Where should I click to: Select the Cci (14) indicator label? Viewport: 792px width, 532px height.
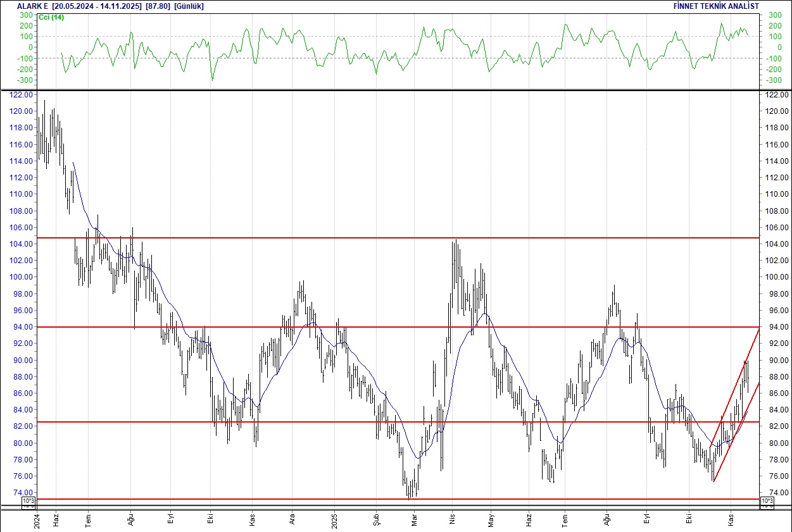51,17
